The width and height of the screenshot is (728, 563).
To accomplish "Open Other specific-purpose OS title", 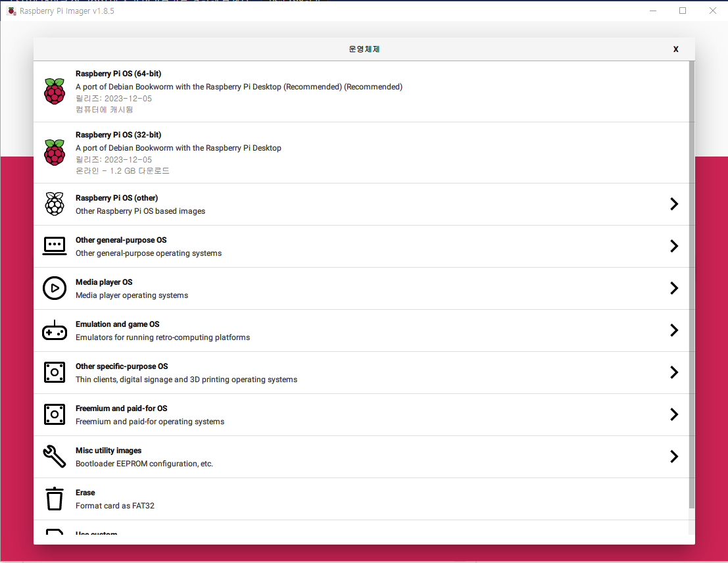I will pos(122,366).
